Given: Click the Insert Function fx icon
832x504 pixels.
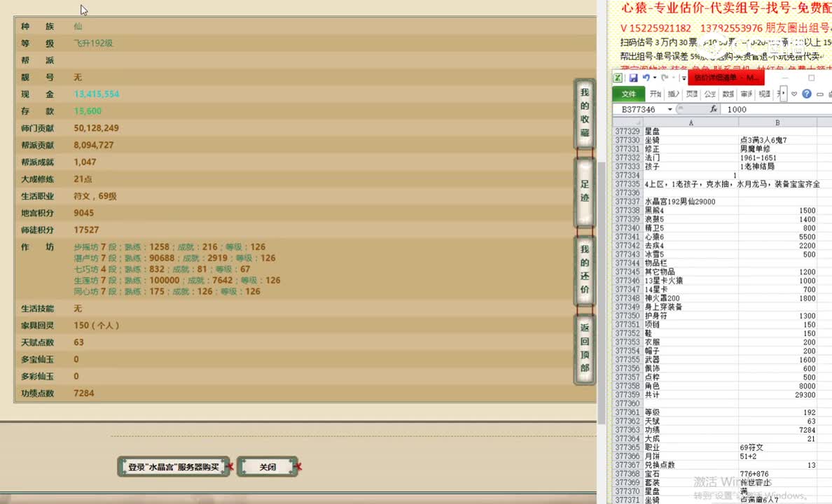Looking at the screenshot, I should point(714,108).
